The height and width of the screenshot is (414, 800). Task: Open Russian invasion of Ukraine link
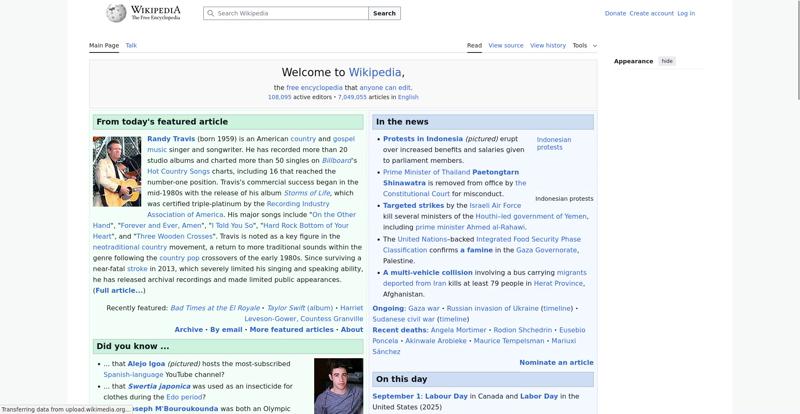point(492,308)
